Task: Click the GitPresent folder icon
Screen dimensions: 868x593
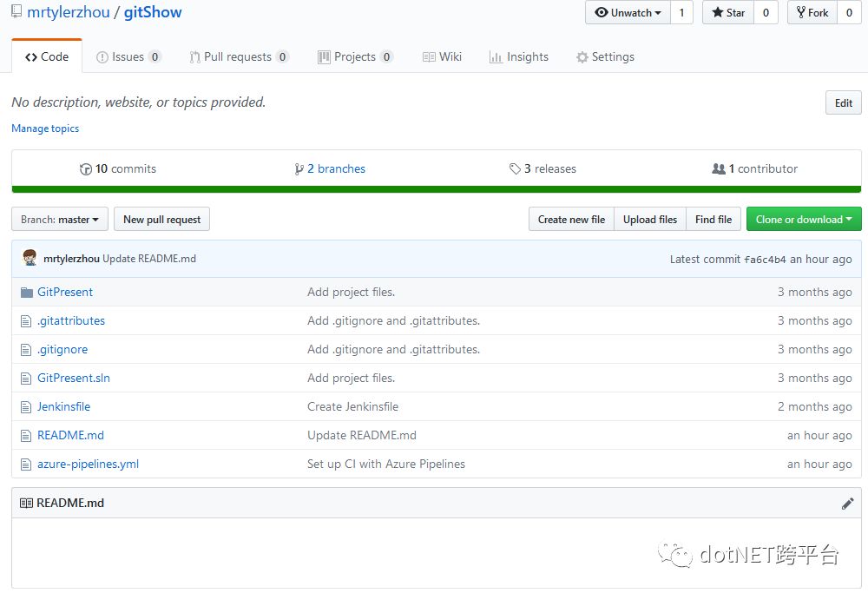Action: pos(27,293)
